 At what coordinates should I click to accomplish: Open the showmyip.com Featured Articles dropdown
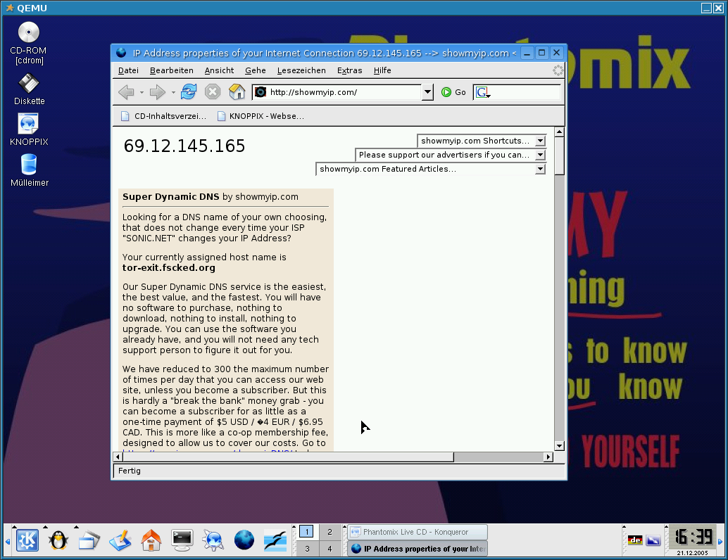point(540,169)
